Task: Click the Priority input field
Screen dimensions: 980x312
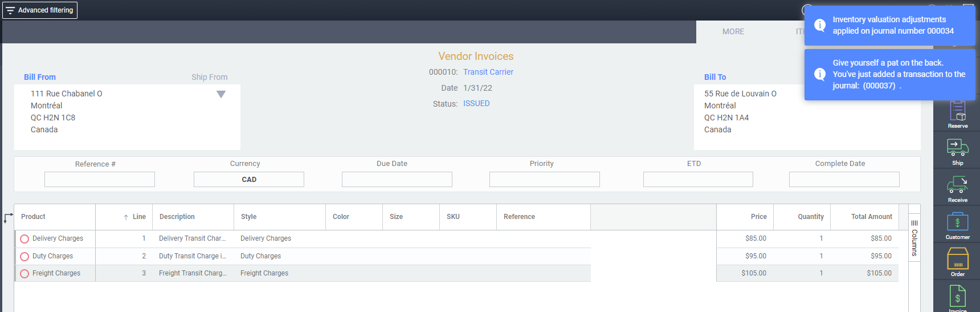Action: click(545, 179)
